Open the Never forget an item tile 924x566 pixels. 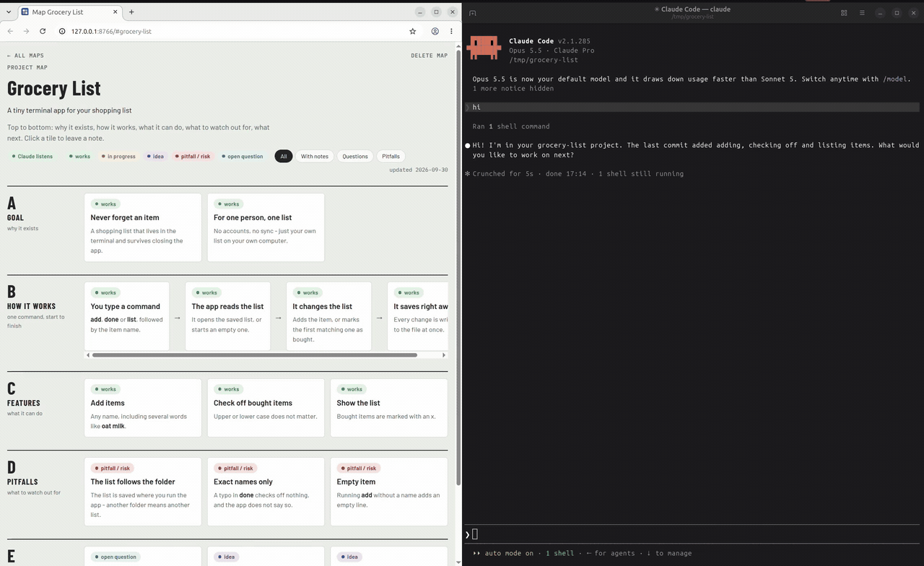143,227
